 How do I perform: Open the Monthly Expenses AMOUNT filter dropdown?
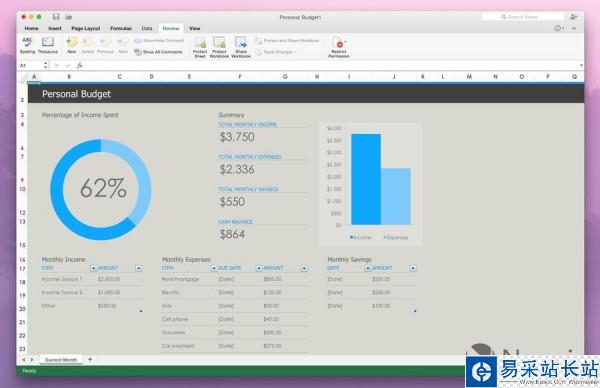304,268
